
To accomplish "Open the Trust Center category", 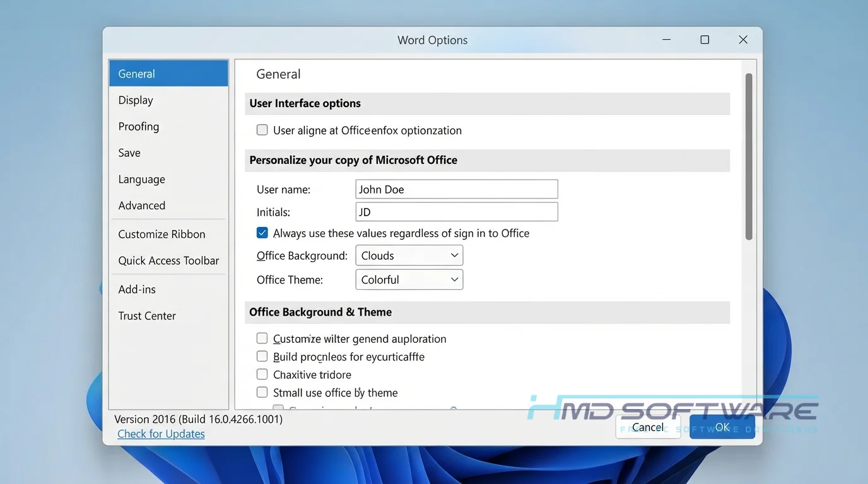I will [168, 316].
